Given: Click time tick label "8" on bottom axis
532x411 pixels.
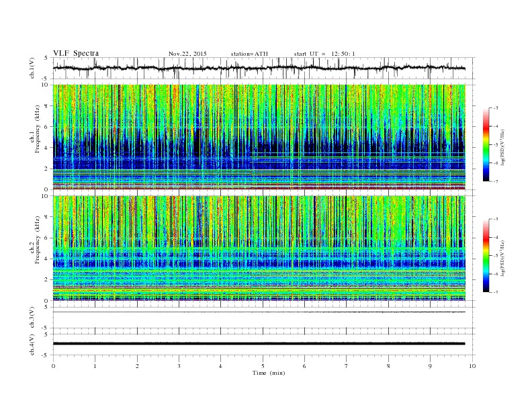Looking at the screenshot, I should [388, 366].
